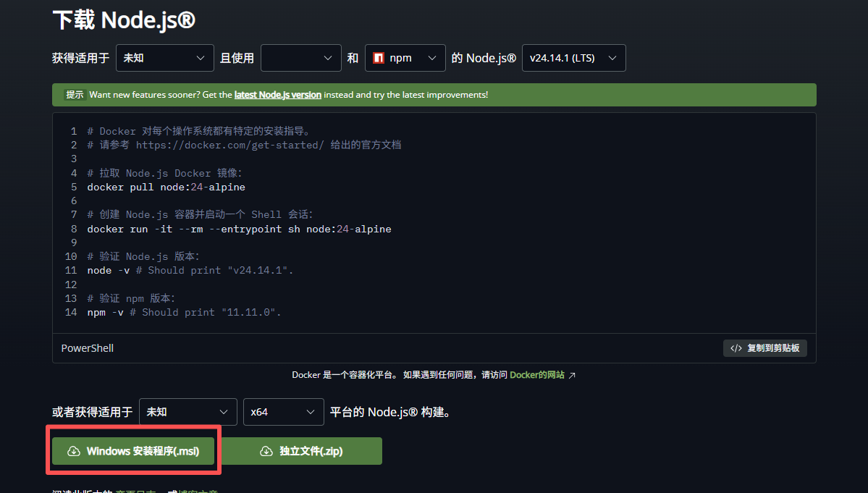Click the 验证 npm 版本 comment line
Image resolution: width=868 pixels, height=493 pixels.
pos(130,298)
